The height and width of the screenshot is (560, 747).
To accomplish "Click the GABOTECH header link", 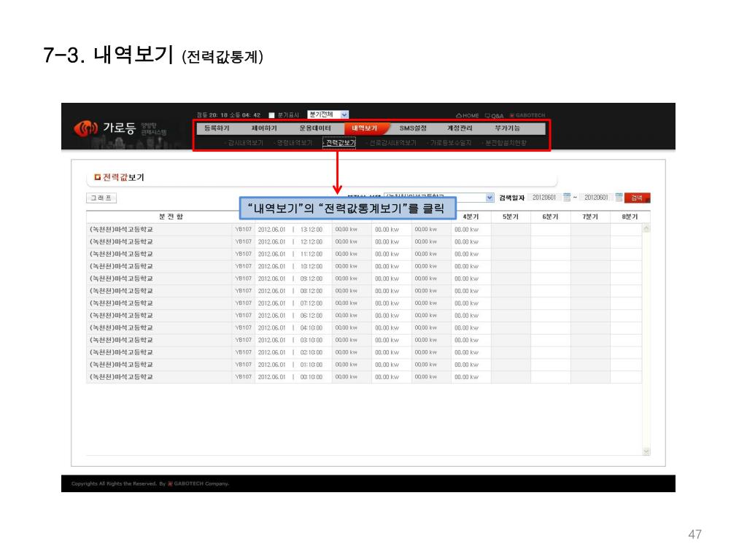I will click(527, 115).
